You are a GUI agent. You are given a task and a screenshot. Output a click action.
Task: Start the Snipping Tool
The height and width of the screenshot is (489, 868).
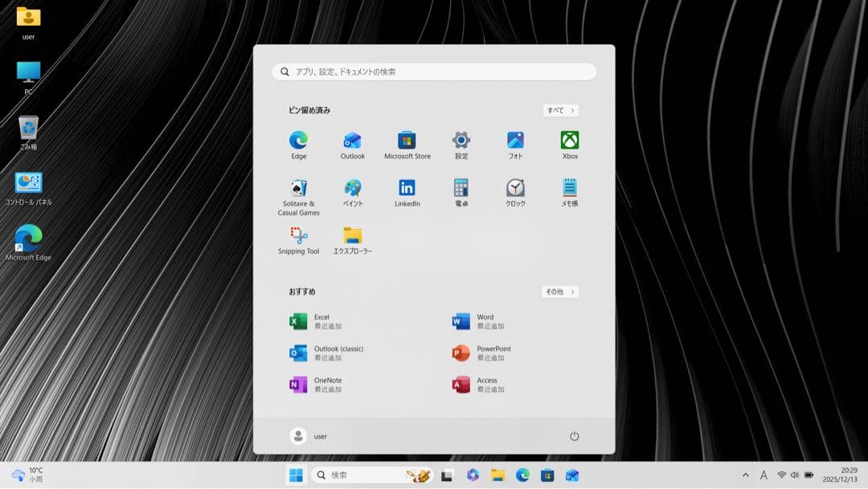tap(298, 240)
